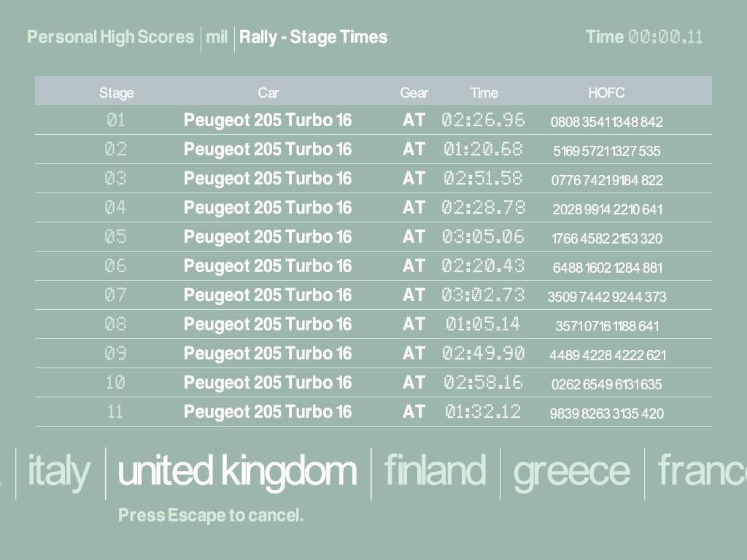Click the AT gear value for stage 09

click(x=414, y=354)
